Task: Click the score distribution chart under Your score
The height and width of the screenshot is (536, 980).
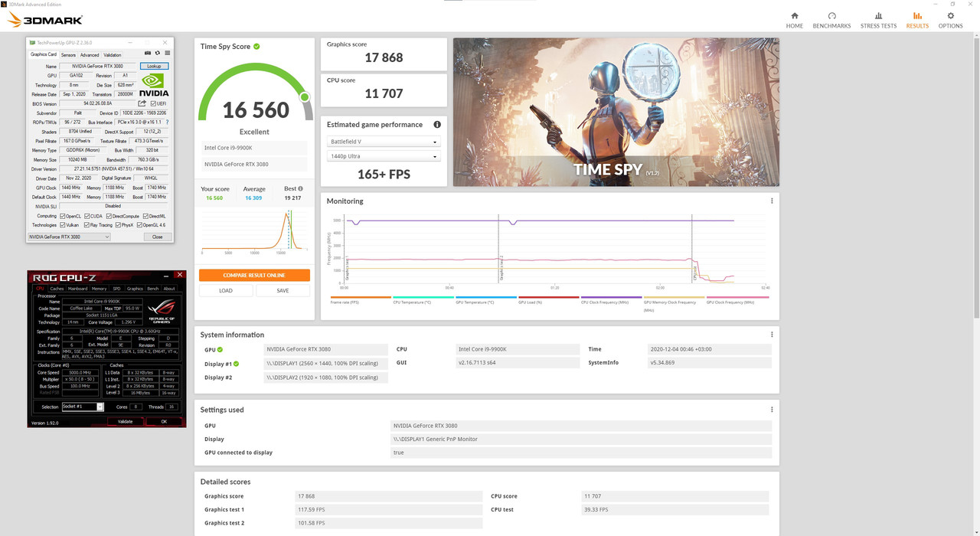Action: tap(254, 233)
